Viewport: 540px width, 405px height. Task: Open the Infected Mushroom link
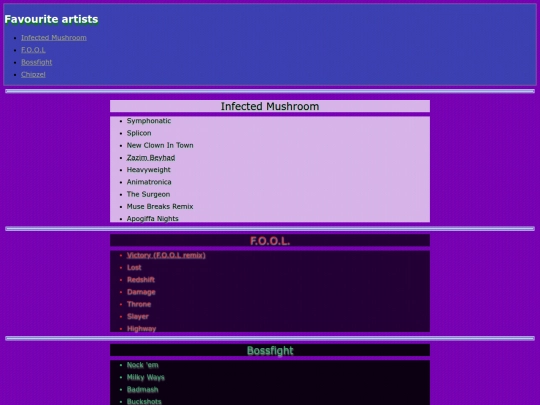(54, 38)
